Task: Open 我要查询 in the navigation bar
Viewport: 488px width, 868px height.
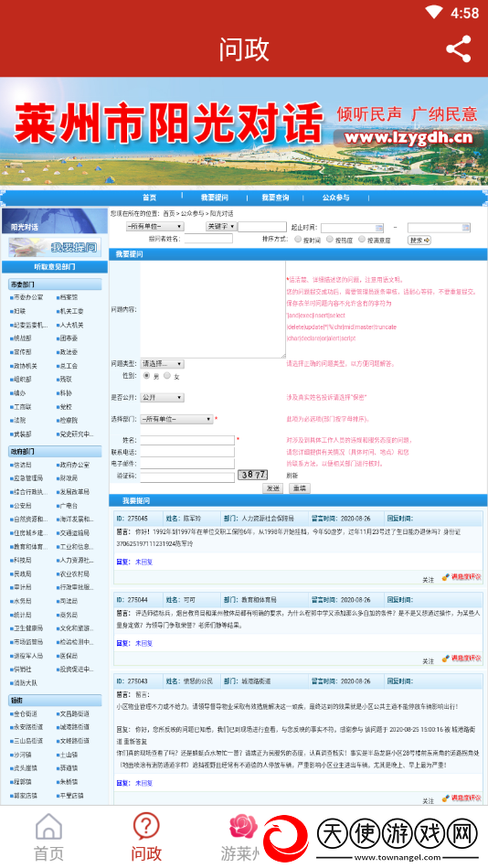Action: click(x=275, y=198)
